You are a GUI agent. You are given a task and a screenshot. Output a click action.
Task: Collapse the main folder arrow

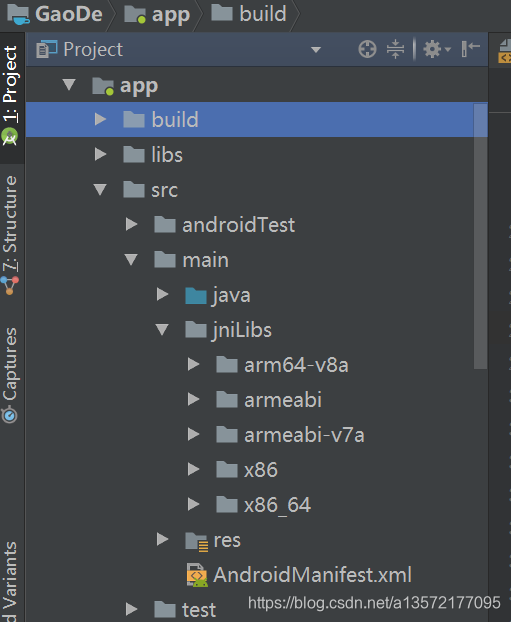click(x=131, y=259)
